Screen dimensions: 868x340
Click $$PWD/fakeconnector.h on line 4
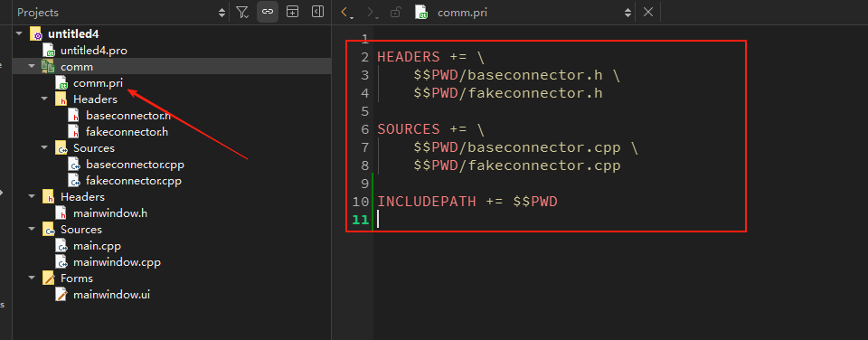(x=508, y=93)
